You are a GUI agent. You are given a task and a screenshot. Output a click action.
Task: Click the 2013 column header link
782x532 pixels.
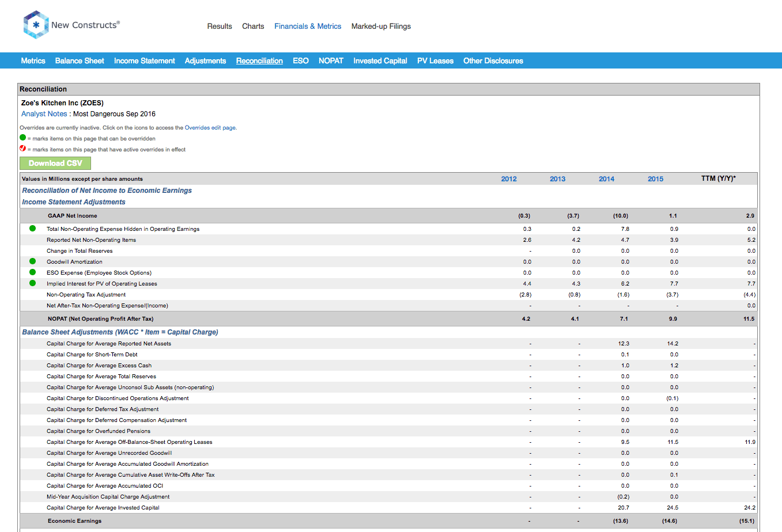coord(557,179)
